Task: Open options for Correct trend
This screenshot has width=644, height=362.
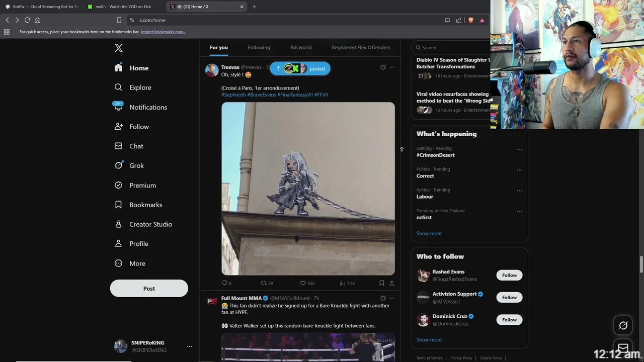Action: [x=519, y=170]
